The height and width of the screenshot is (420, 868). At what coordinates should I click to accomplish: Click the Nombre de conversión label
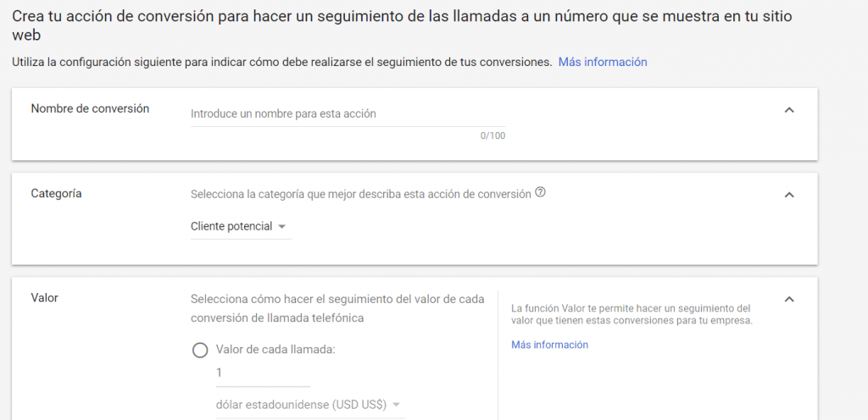pos(90,109)
